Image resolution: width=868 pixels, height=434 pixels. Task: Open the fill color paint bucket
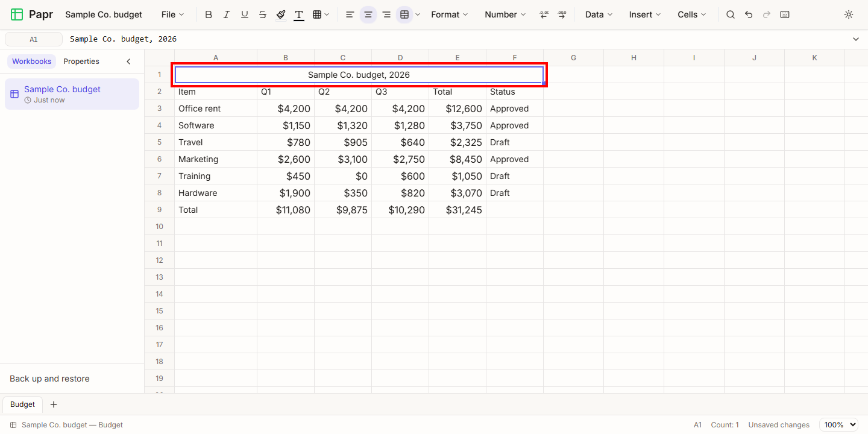point(281,14)
